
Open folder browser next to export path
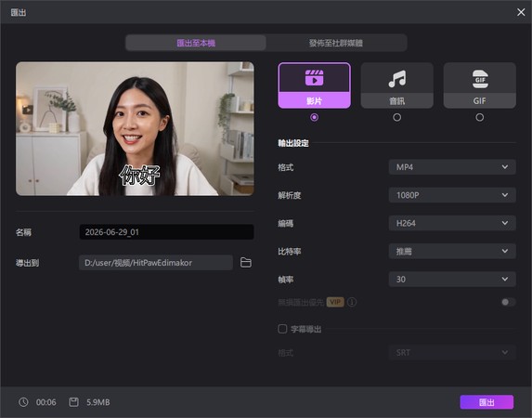click(246, 263)
